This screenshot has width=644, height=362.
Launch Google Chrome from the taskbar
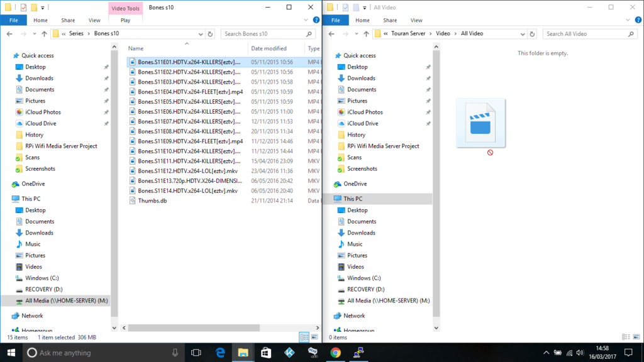[x=335, y=353]
